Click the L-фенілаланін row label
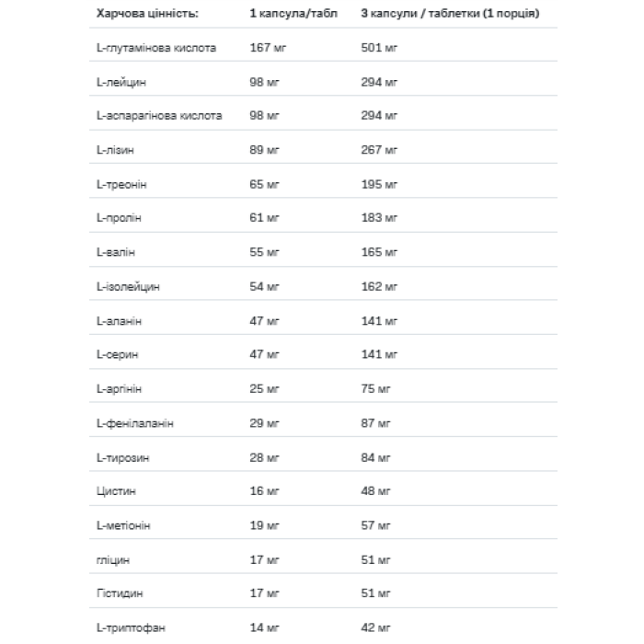 point(135,422)
